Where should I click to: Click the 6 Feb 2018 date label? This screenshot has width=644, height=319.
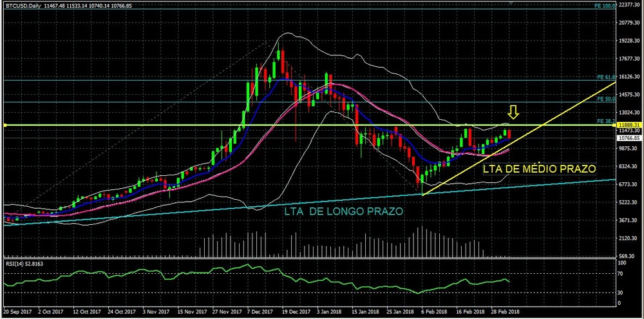[x=435, y=312]
